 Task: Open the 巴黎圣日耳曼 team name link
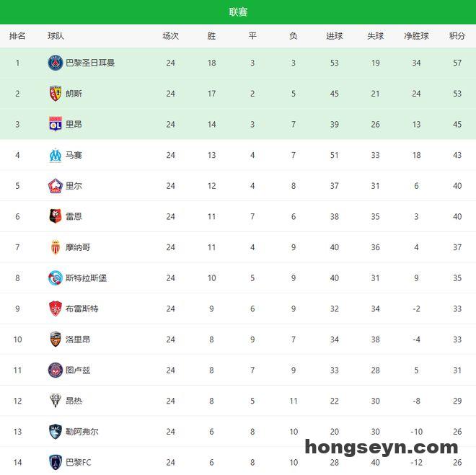click(x=90, y=63)
